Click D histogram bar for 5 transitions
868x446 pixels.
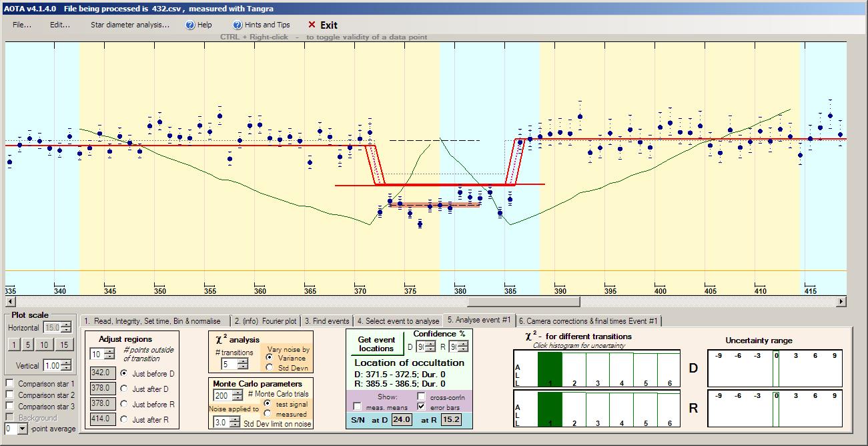(646, 369)
